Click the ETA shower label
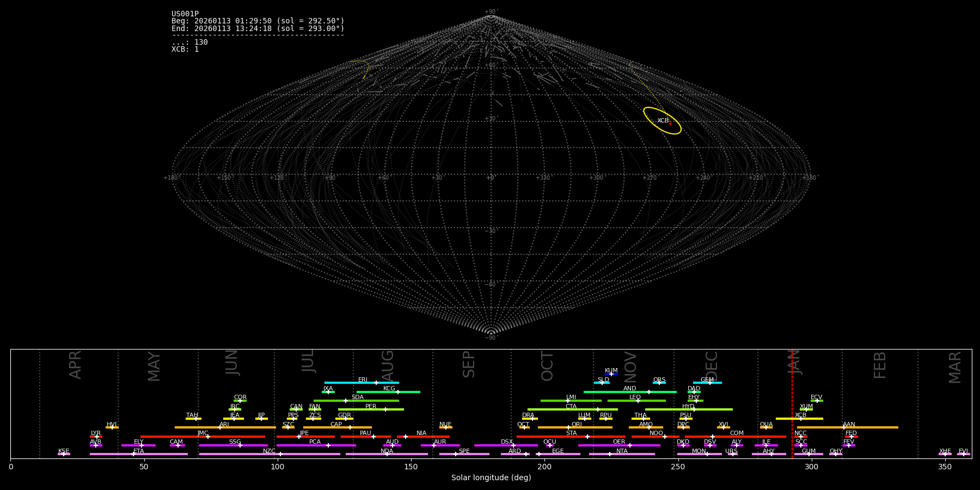Screen dimensions: 980x490 139,451
